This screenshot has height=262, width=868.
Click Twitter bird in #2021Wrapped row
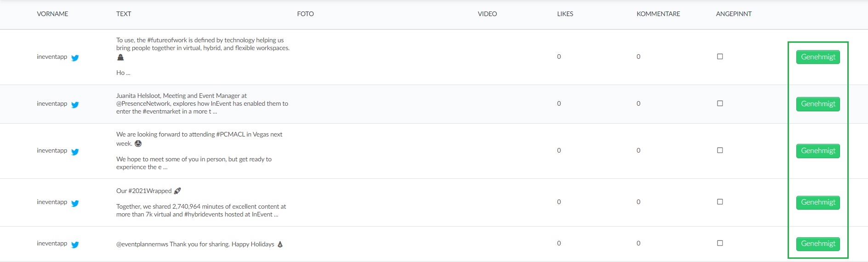click(75, 203)
